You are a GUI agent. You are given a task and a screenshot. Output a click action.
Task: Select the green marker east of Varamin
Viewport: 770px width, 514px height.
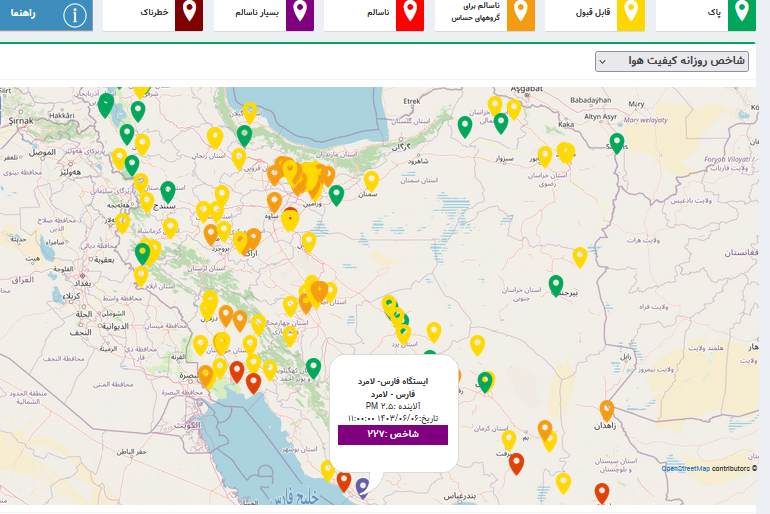pos(337,195)
